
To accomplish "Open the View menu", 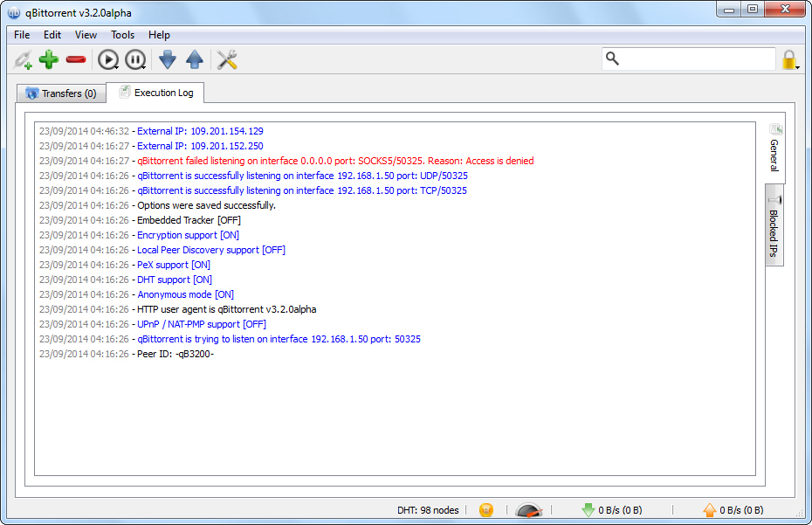I will coord(86,35).
